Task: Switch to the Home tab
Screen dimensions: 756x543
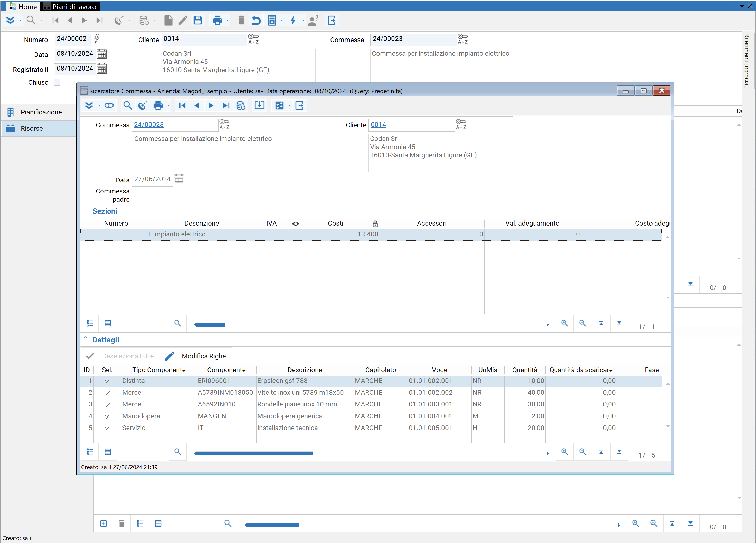Action: point(23,6)
